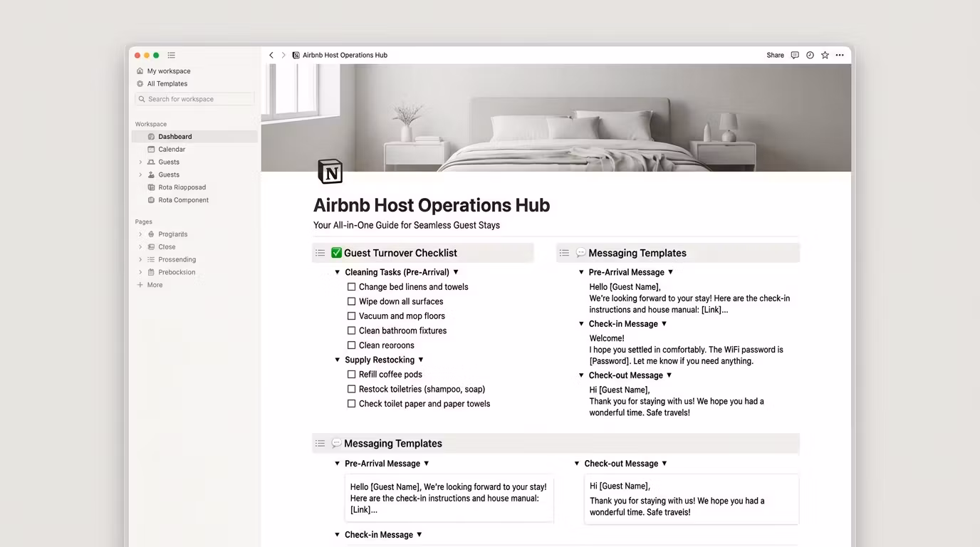Click the large Airbnb Host Operations Hub page title

[x=432, y=205]
